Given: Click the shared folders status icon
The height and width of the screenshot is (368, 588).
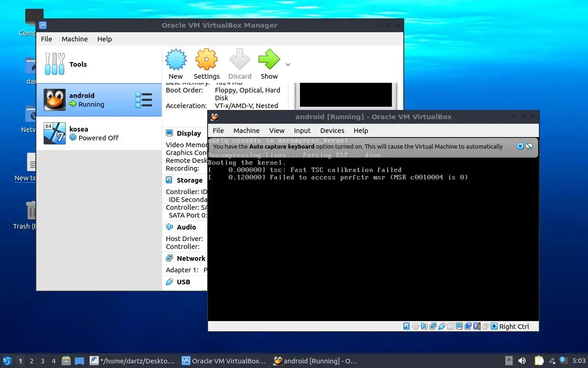Looking at the screenshot, I should tap(450, 326).
